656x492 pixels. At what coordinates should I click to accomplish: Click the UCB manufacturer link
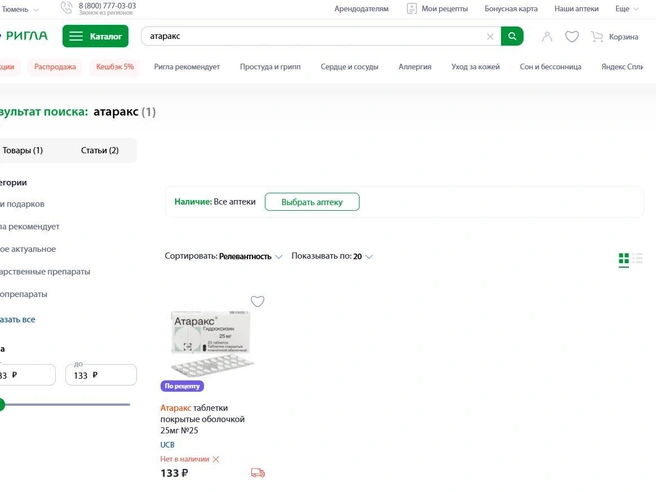click(167, 445)
